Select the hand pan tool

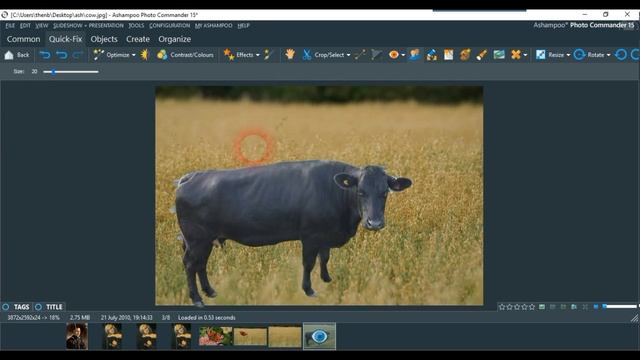[290, 54]
